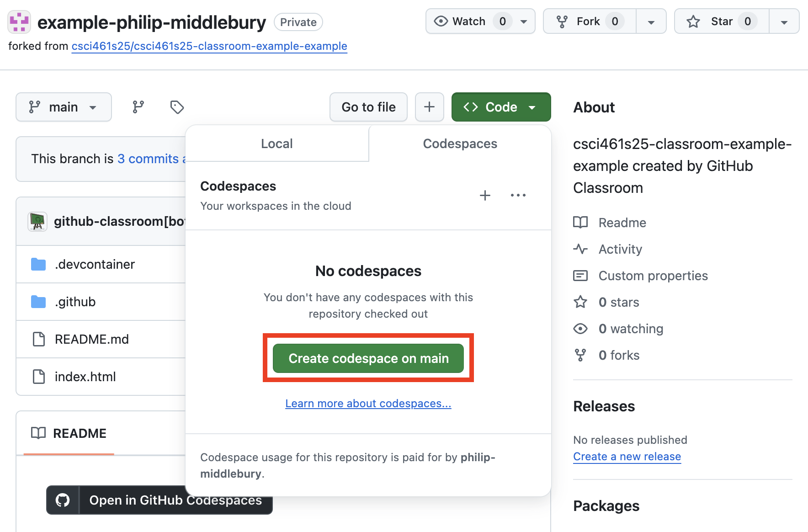The image size is (808, 532).
Task: Star the repository
Action: point(722,21)
